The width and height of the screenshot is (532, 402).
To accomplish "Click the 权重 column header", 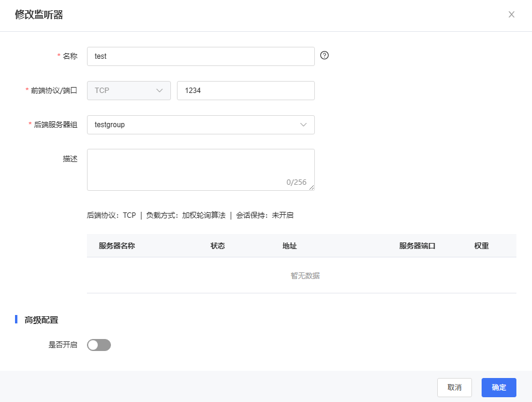I will click(x=482, y=246).
